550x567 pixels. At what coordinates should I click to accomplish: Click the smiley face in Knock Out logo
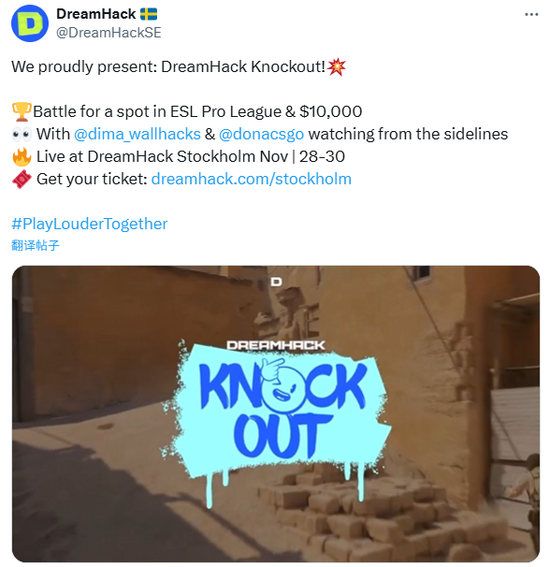point(280,388)
